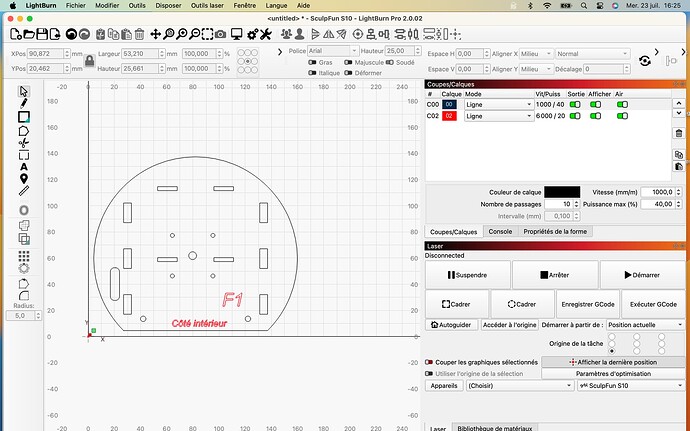Open the Normal dropdown
Screen dimensions: 690x431
pos(592,54)
